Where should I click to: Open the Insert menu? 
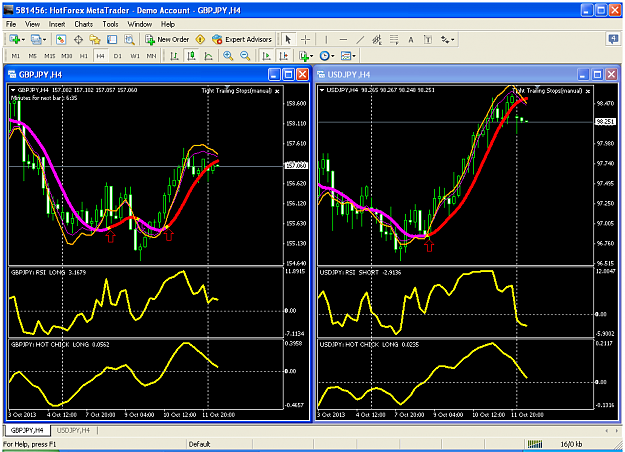tap(57, 24)
